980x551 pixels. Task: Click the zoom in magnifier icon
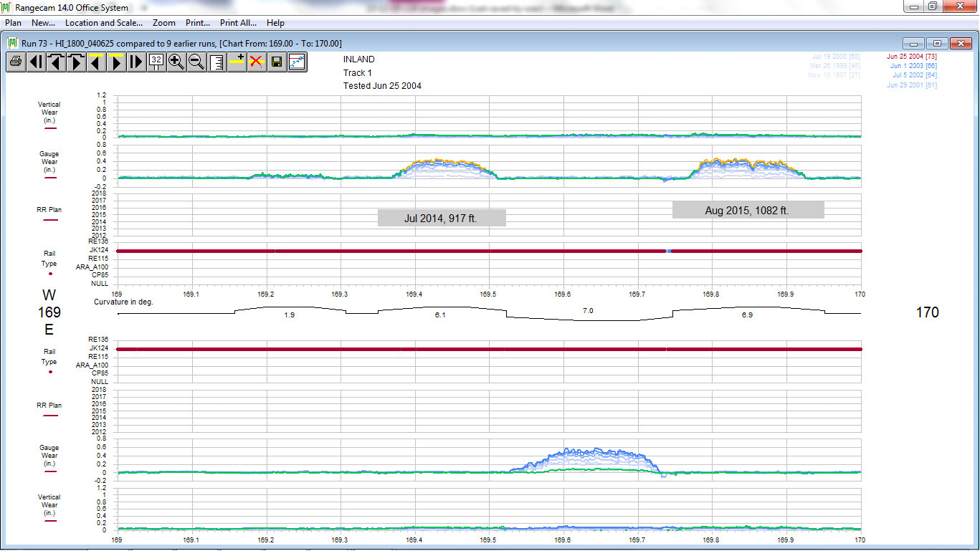176,62
